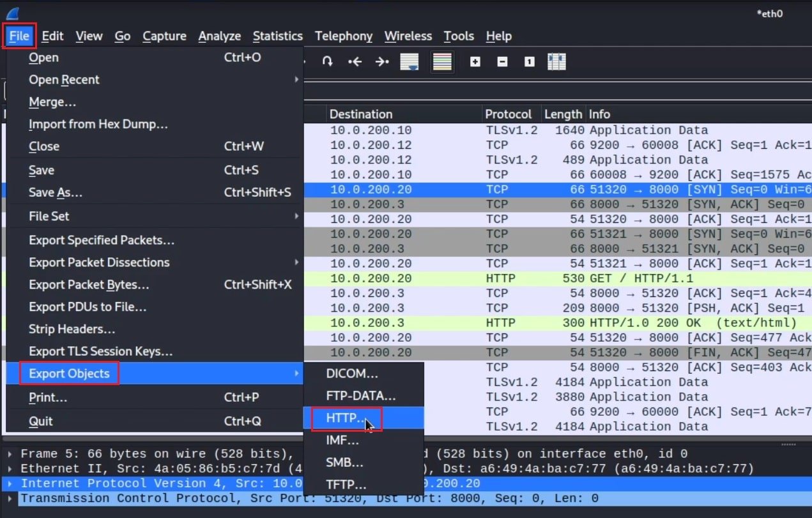Open the Telephony menu

pyautogui.click(x=343, y=36)
